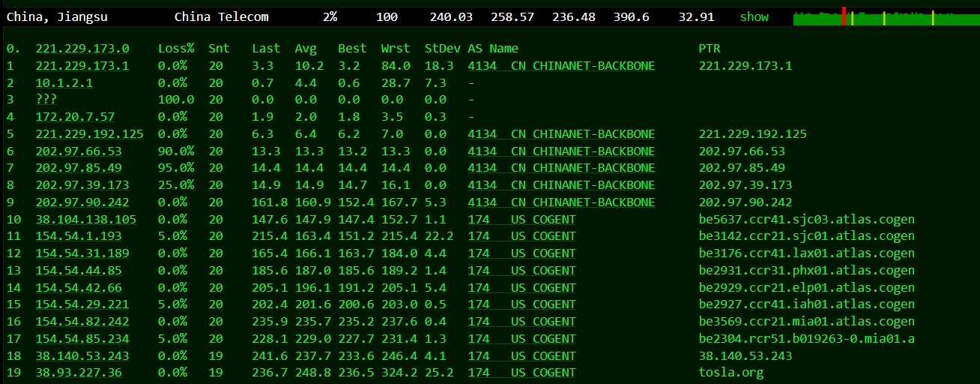Open IP link 202.97.90.242
Viewport: 980px width, 384px height.
[82, 202]
